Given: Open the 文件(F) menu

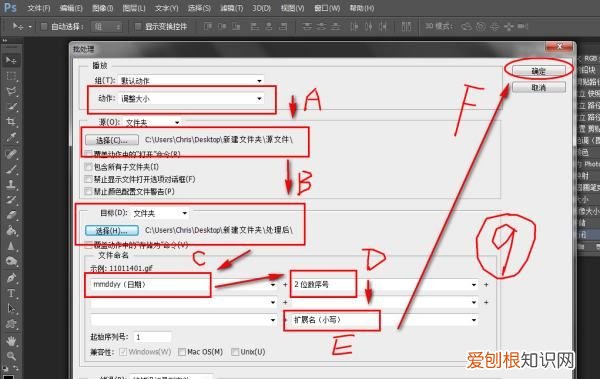Looking at the screenshot, I should (39, 8).
